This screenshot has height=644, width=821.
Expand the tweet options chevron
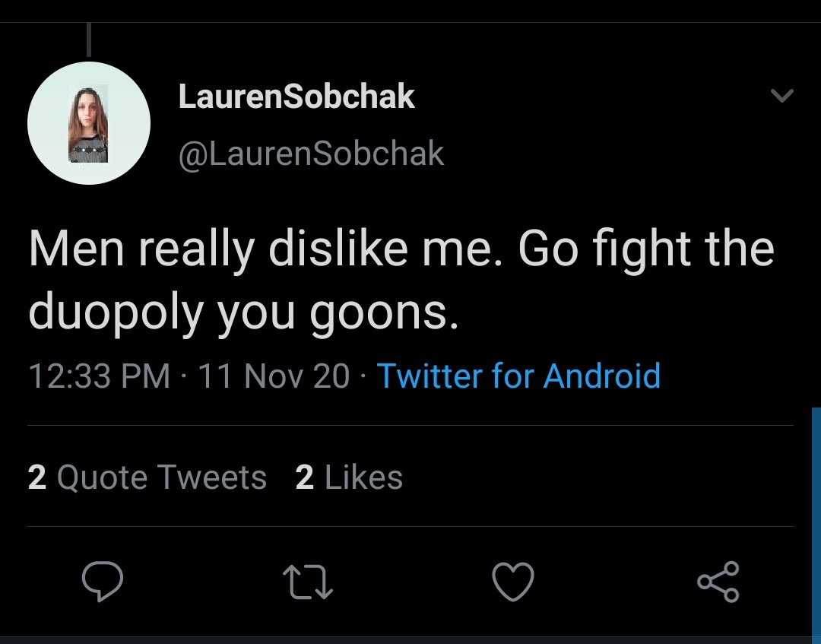(x=781, y=96)
